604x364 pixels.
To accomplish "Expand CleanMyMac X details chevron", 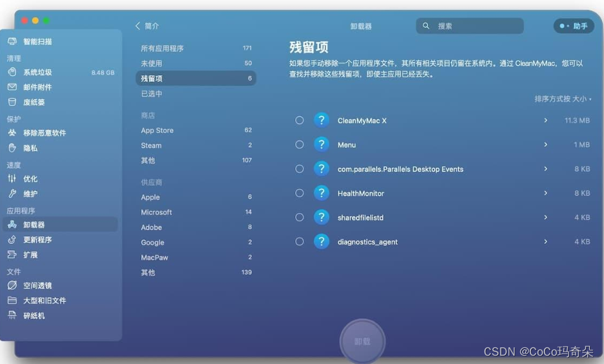I will pos(545,121).
